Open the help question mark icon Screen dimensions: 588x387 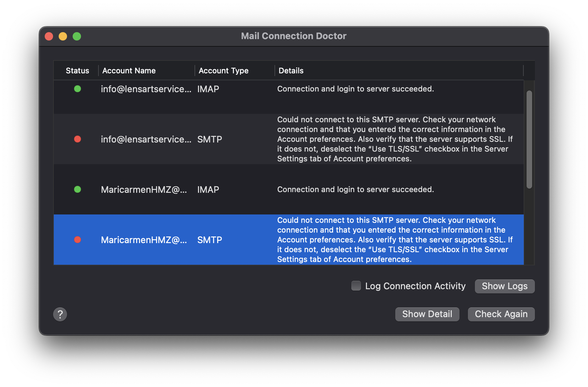pyautogui.click(x=60, y=314)
